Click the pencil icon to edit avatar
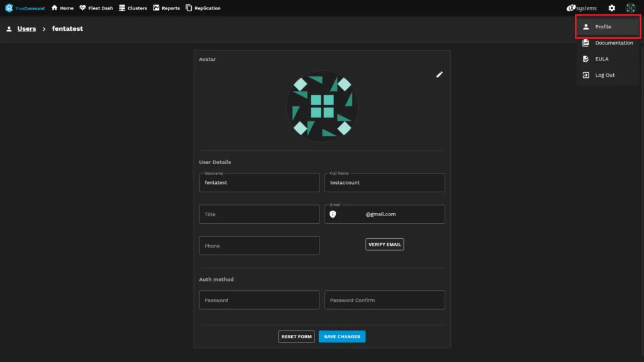644x362 pixels. click(440, 74)
